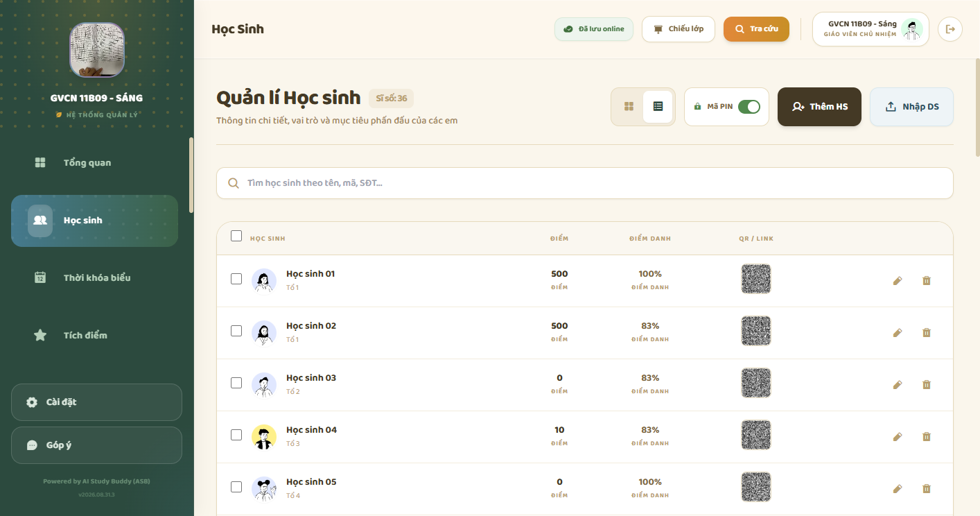Open Cài đặt settings button
980x516 pixels.
coord(96,402)
